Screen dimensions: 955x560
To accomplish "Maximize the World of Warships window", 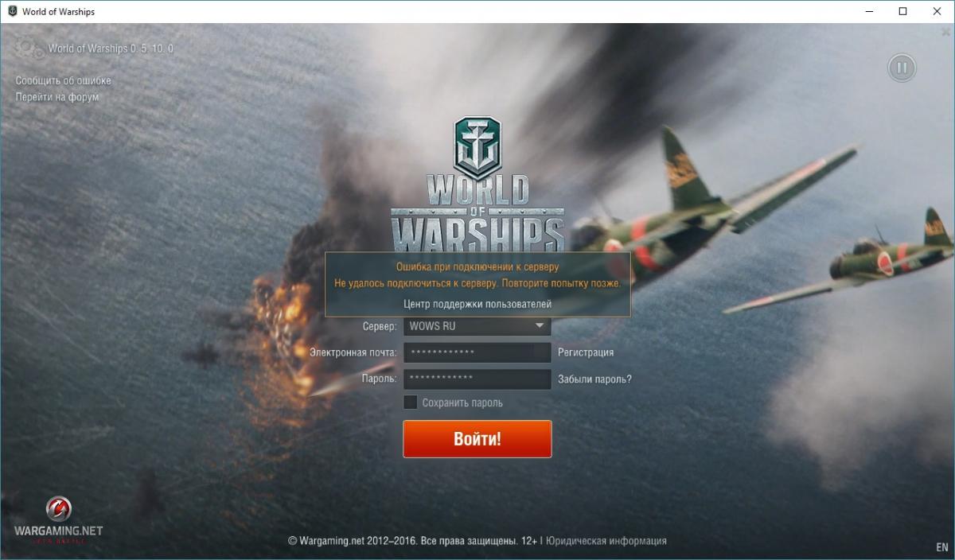I will [902, 11].
